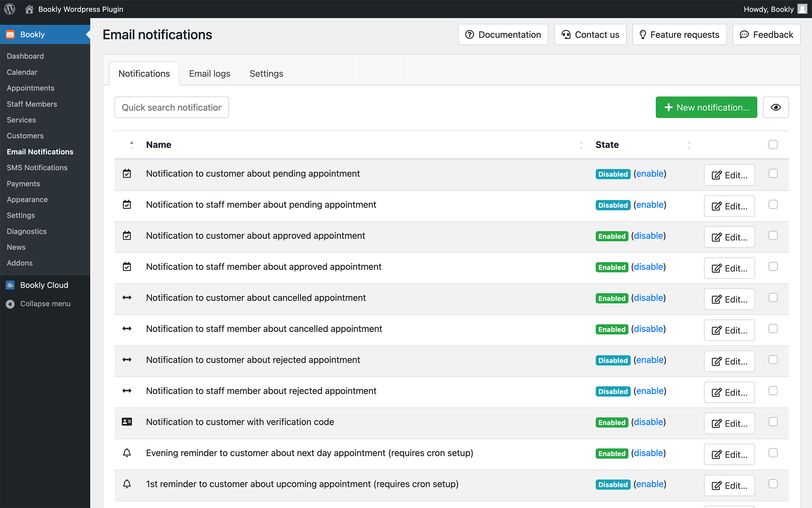
Task: Click the Bookly Cloud icon
Action: 10,285
